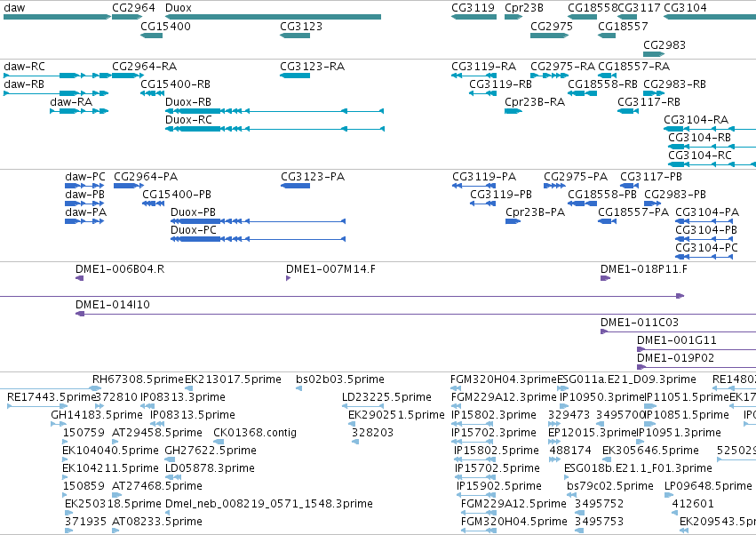Viewport: 756px width, 535px height.
Task: Click the Duox-RC transcript label
Action: coord(188,120)
